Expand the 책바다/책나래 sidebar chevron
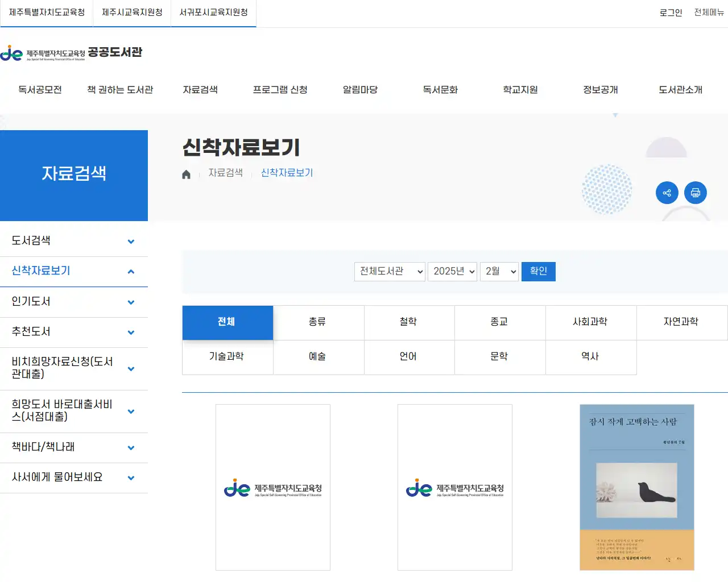Viewport: 728px width, 582px height. [131, 448]
